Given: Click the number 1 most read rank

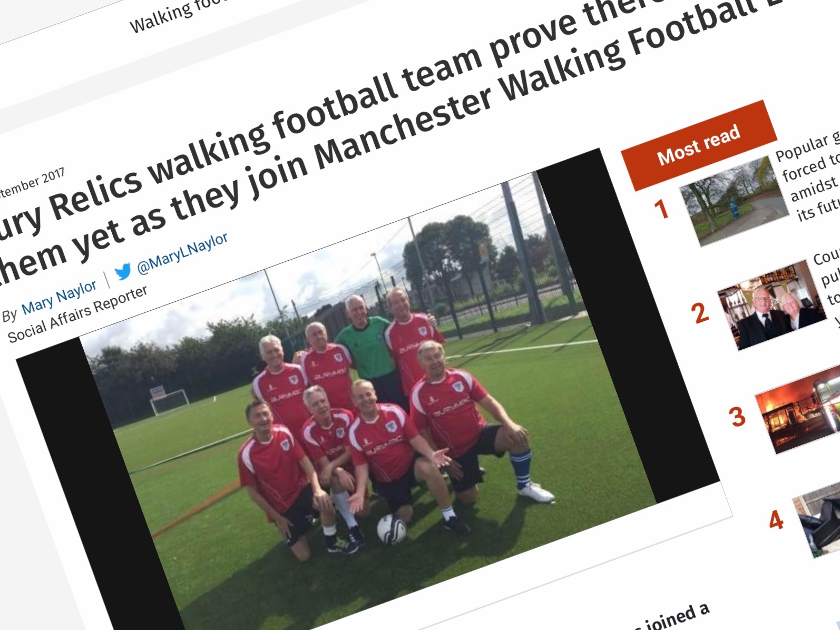Looking at the screenshot, I should pyautogui.click(x=661, y=209).
